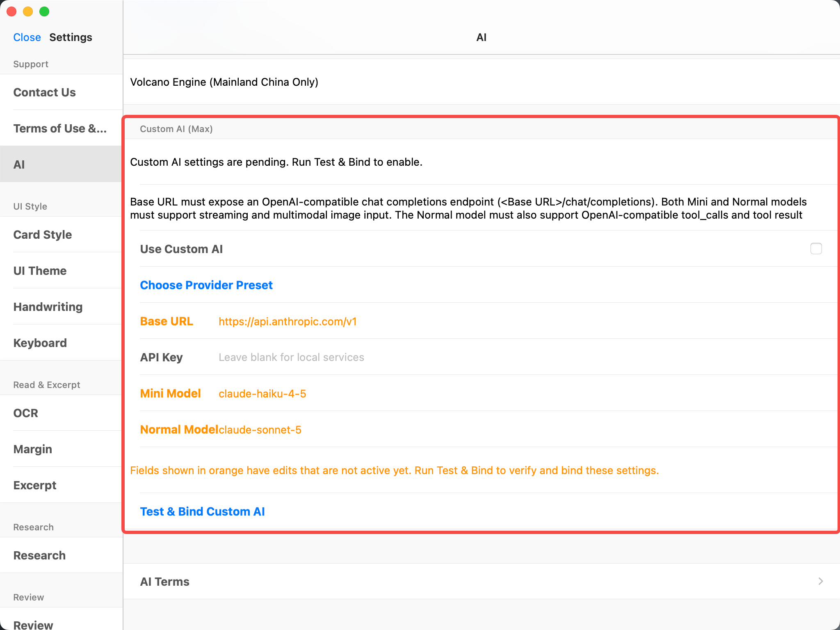The width and height of the screenshot is (840, 630).
Task: Select Volcano Engine (Mainland China Only) row
Action: (482, 82)
